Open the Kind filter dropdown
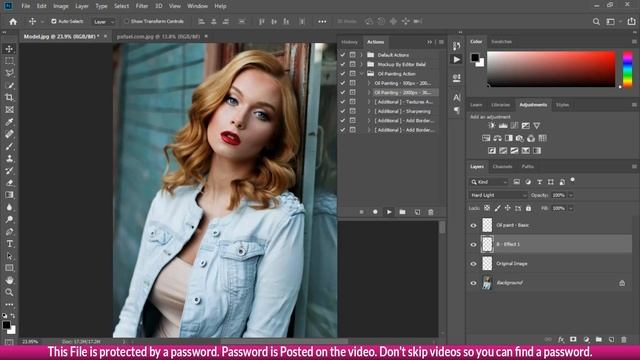Viewport: 640px width, 360px height. coord(489,182)
